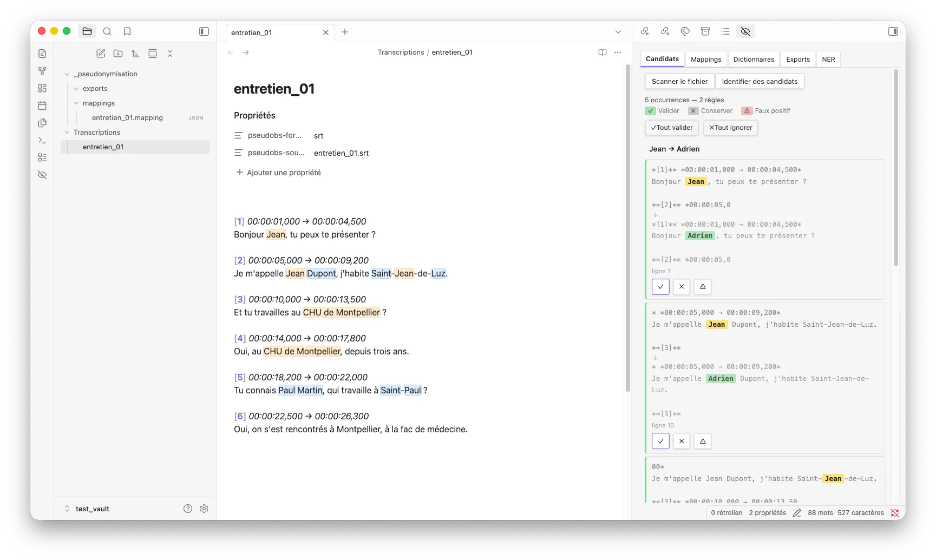The height and width of the screenshot is (560, 936).
Task: Switch to the Mappings tab
Action: pos(706,60)
